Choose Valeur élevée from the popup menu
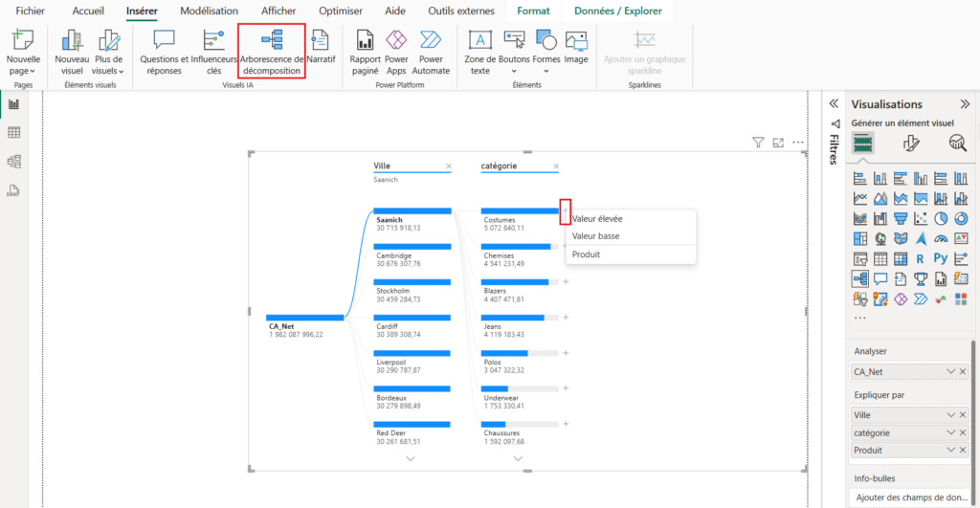Image resolution: width=980 pixels, height=508 pixels. coord(596,218)
